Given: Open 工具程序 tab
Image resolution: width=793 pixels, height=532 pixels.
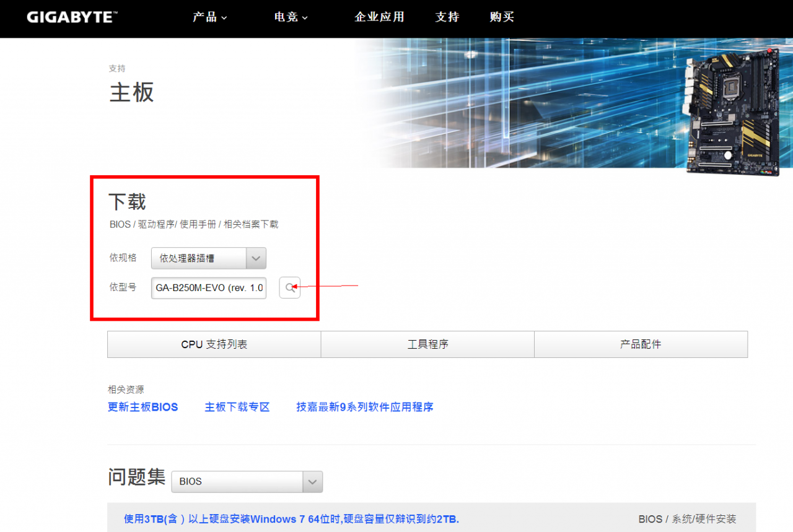Looking at the screenshot, I should tap(427, 344).
